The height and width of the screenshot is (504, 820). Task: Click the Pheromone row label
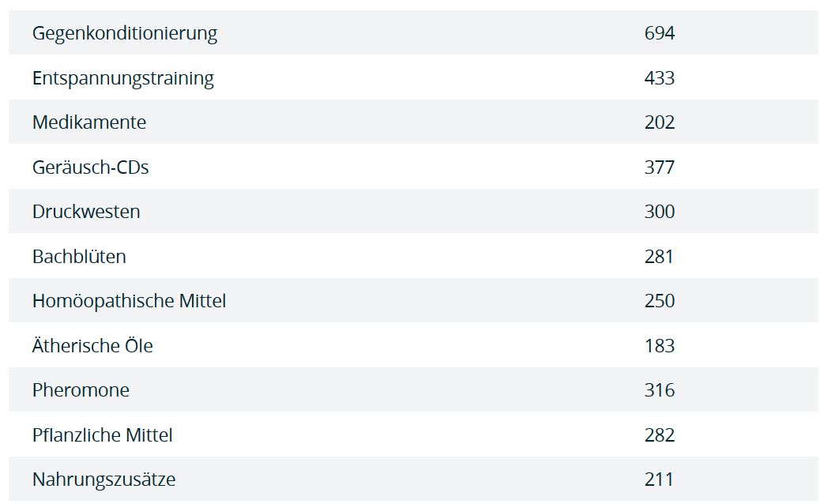pyautogui.click(x=81, y=390)
